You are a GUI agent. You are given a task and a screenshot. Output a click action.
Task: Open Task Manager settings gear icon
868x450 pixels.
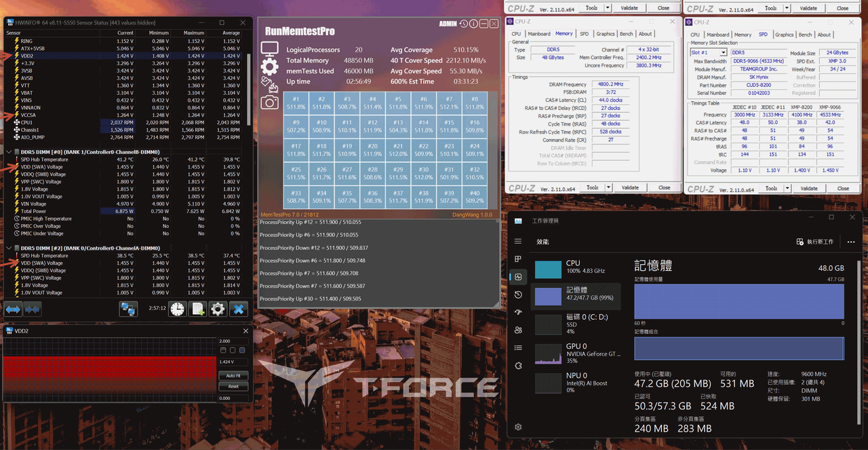(518, 427)
